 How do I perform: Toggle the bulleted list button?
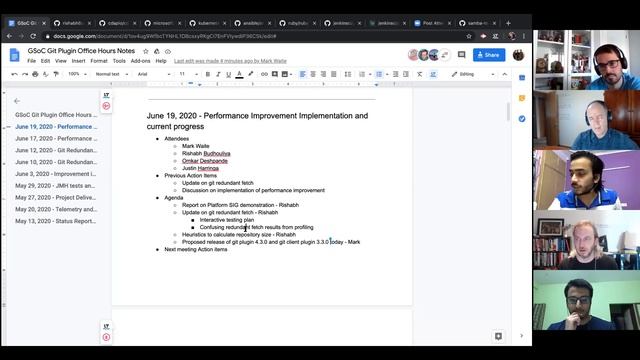tap(379, 74)
